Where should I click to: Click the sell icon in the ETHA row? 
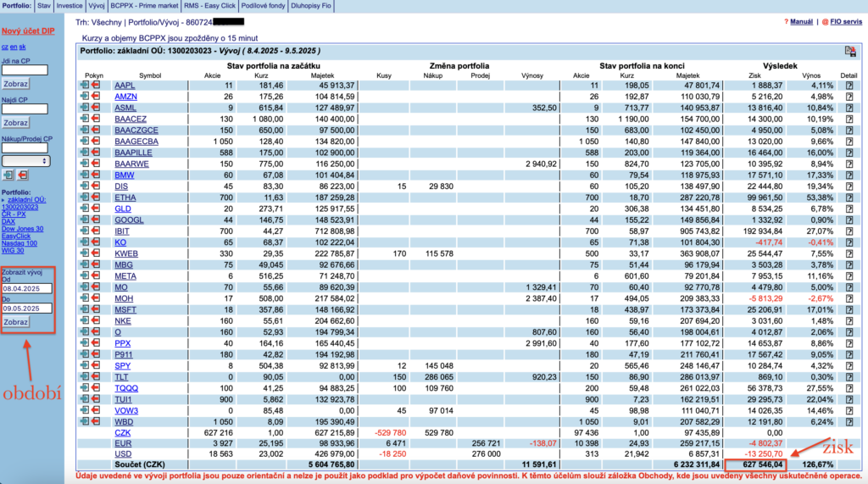coord(96,197)
